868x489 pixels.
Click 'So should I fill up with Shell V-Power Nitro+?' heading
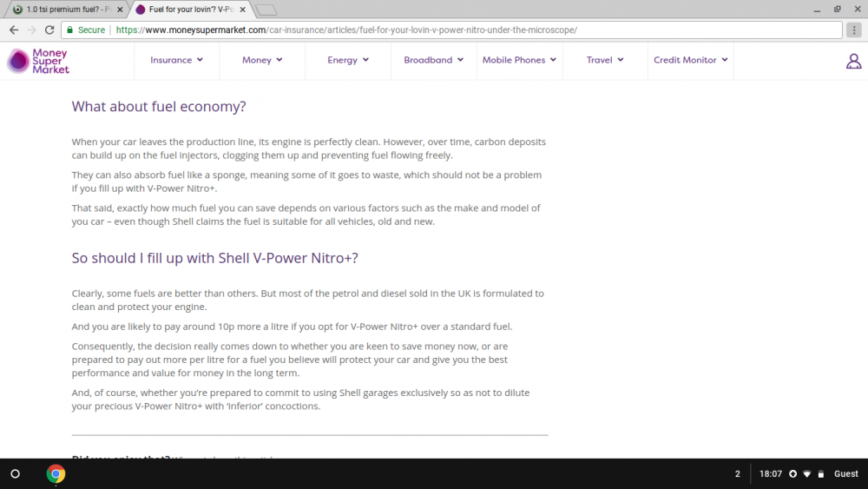[x=214, y=258]
